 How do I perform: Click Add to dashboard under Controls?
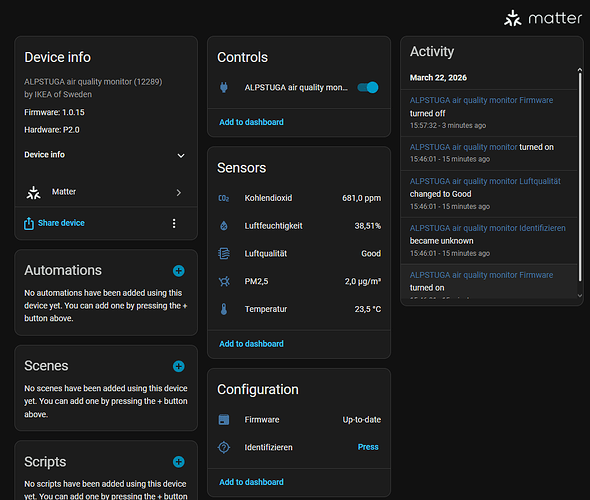251,122
